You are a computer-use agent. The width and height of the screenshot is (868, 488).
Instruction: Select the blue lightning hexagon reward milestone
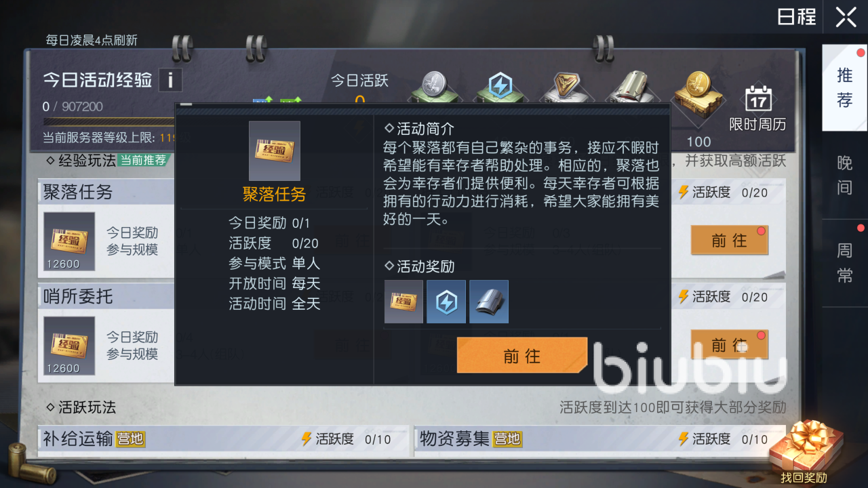pos(500,87)
